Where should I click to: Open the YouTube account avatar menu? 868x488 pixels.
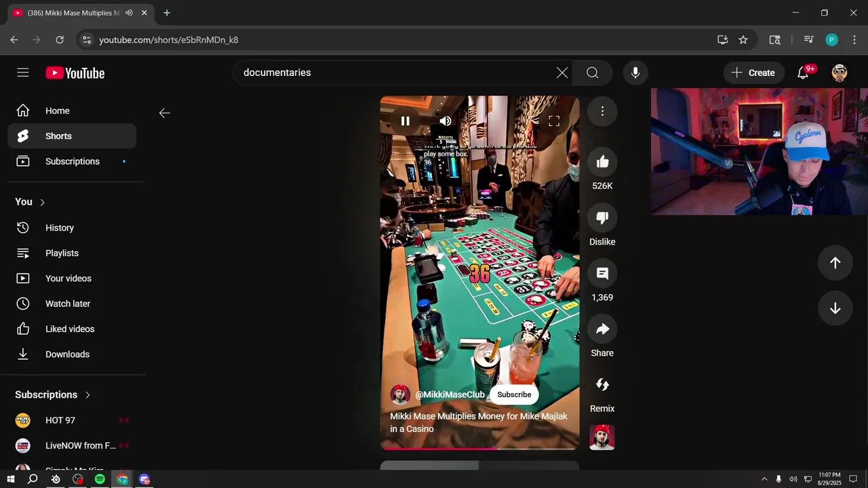[840, 73]
